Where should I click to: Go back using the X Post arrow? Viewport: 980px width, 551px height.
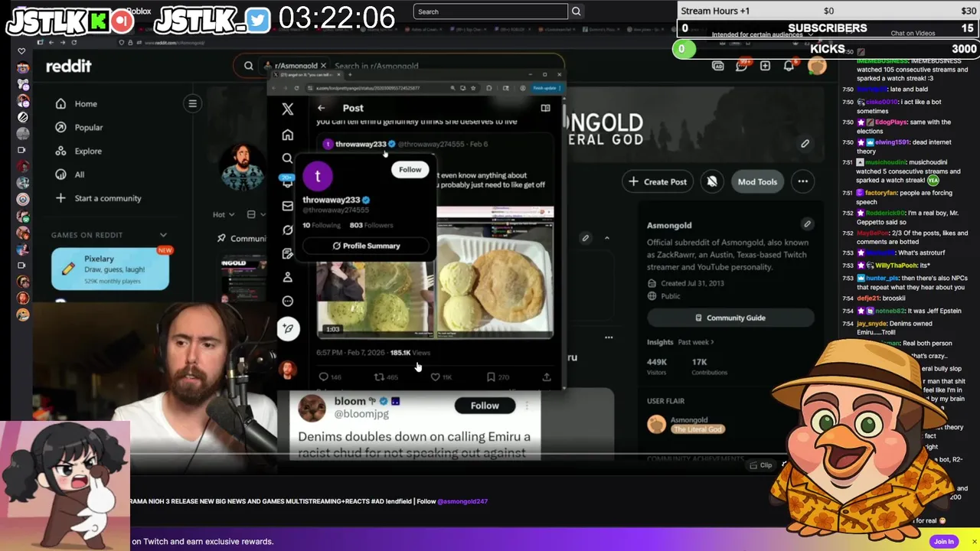tap(321, 108)
